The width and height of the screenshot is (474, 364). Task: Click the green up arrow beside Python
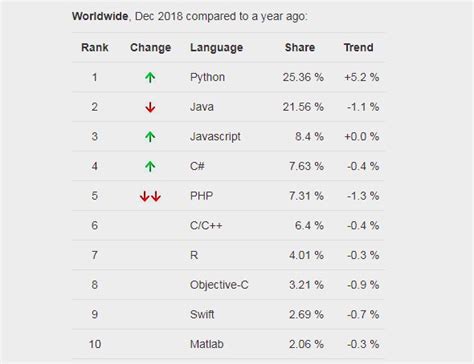(x=150, y=77)
